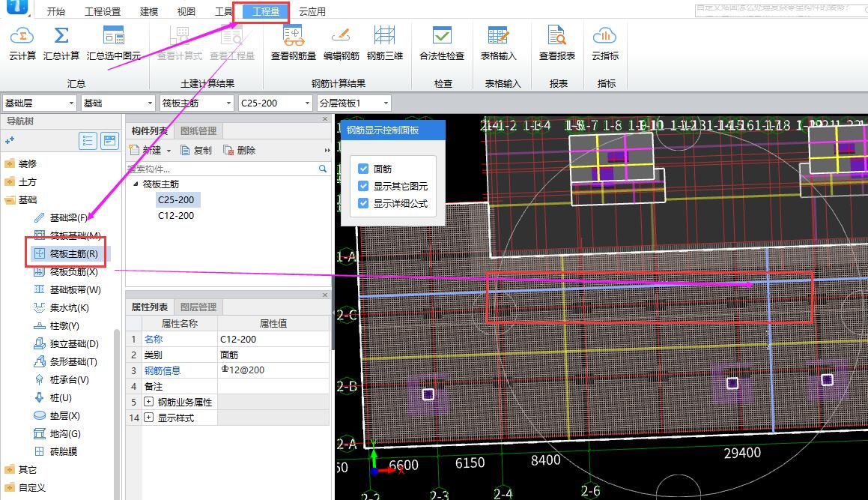Run the 云计算 cloud calculation tool
Screen dimensions: 868x500
click(x=22, y=43)
